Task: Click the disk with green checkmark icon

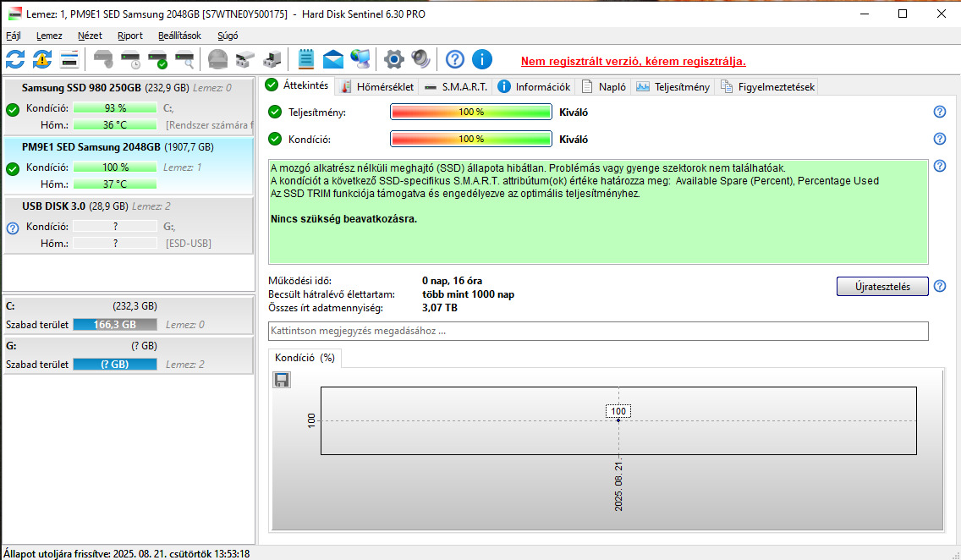Action: point(157,59)
